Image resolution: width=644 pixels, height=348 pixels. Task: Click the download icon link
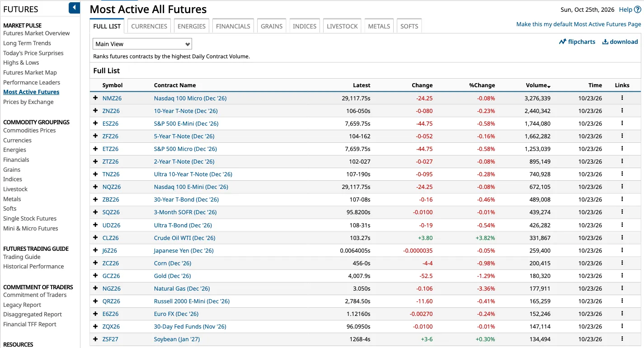click(x=605, y=42)
